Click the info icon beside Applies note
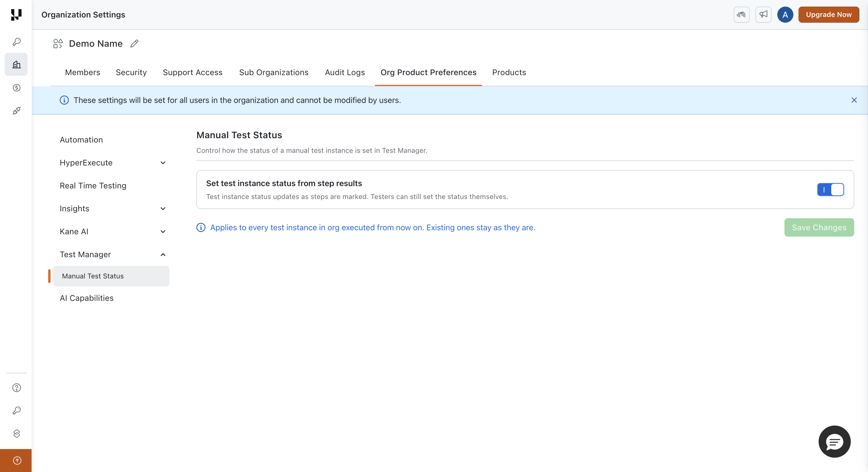Viewport: 868px width, 472px height. coord(201,228)
